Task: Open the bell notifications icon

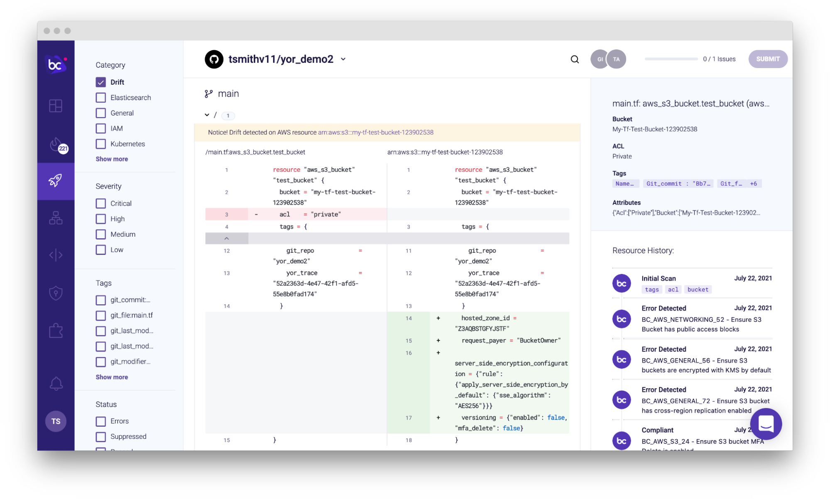Action: pyautogui.click(x=56, y=383)
